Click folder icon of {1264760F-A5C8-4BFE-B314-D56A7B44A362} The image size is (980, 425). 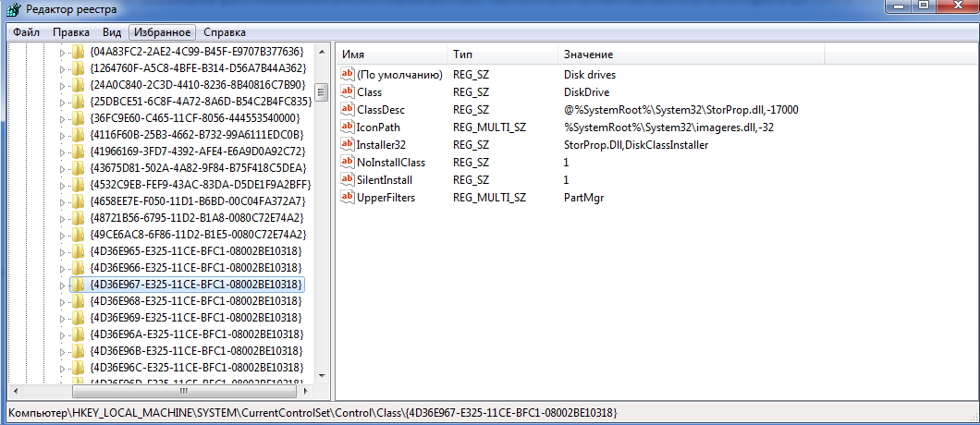point(78,68)
